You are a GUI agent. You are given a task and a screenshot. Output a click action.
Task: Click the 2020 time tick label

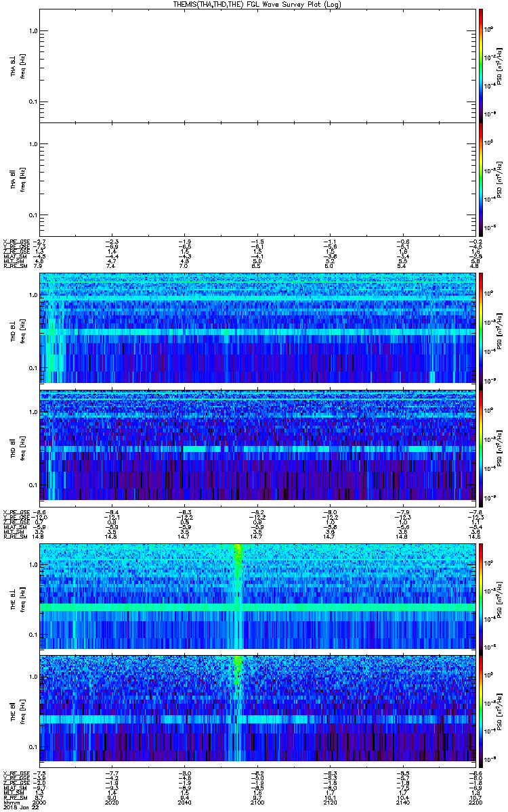coord(113,801)
